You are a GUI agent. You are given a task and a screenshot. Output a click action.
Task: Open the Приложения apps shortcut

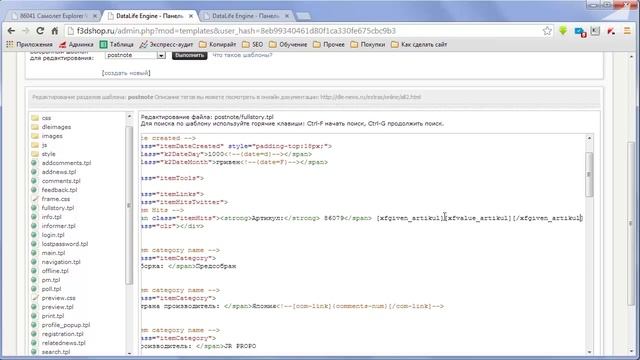point(29,44)
